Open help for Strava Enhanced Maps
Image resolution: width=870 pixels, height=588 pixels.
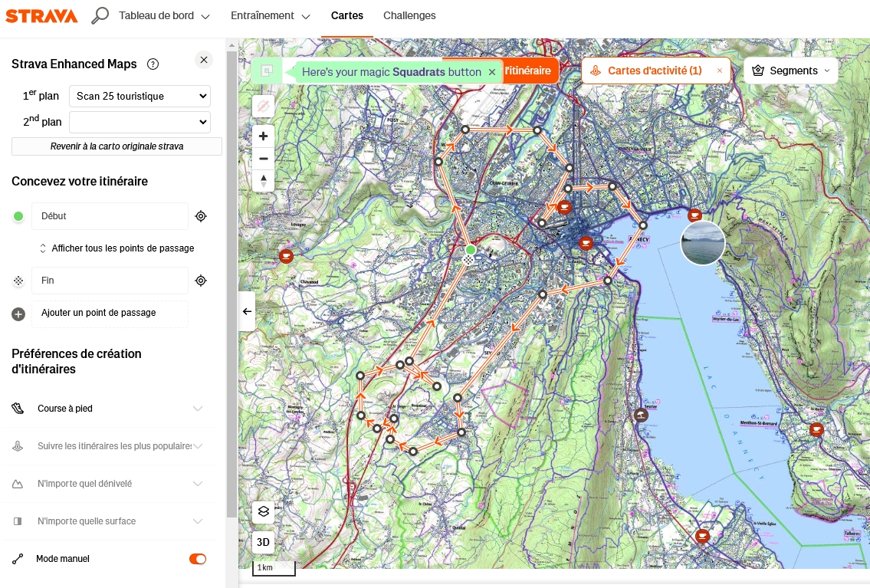pyautogui.click(x=153, y=64)
